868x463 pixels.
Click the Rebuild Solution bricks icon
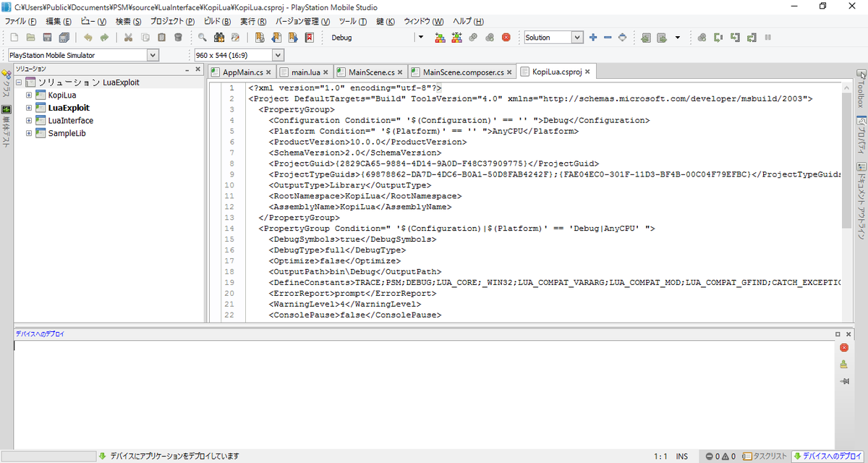click(x=456, y=38)
